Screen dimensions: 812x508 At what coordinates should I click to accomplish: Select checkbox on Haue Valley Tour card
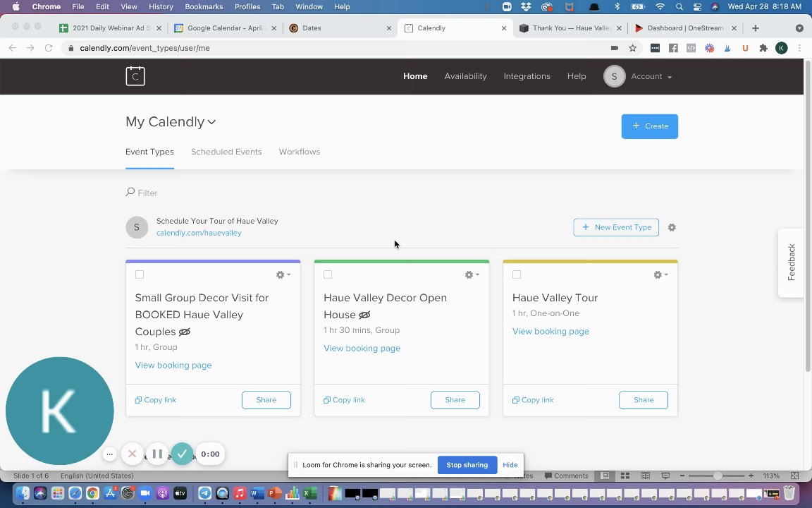(x=516, y=274)
